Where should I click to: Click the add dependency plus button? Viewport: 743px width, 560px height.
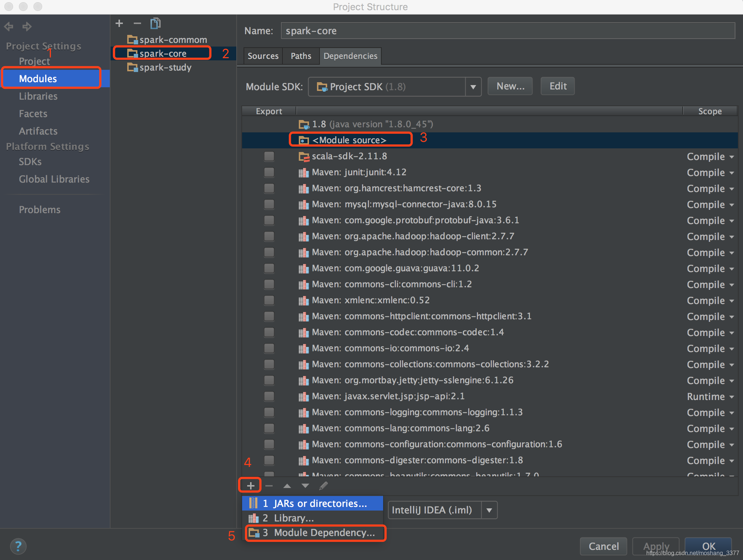(x=250, y=485)
